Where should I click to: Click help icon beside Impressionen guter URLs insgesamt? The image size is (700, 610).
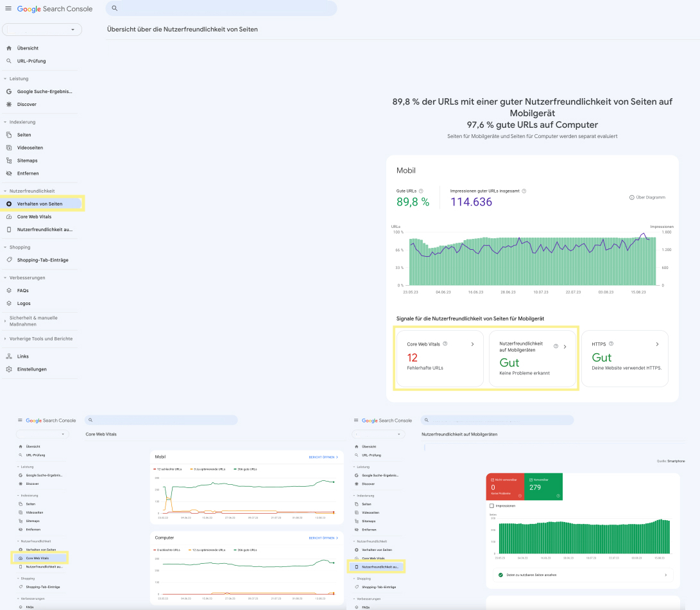point(524,191)
